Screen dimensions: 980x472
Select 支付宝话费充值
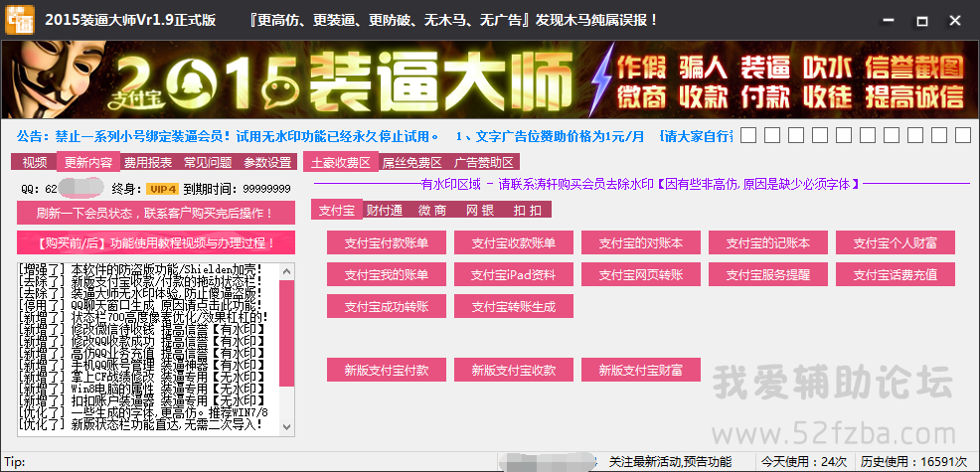tap(895, 274)
